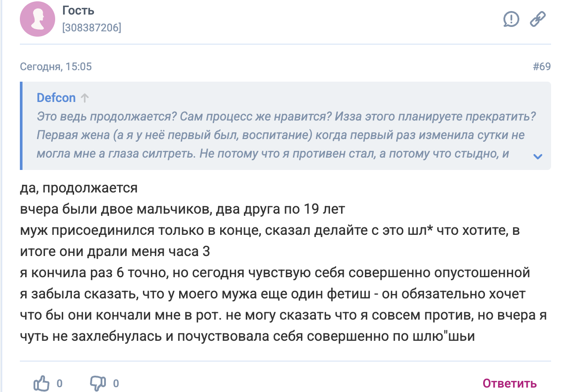The height and width of the screenshot is (392, 563).
Task: Copy post link with chain icon
Action: click(537, 19)
